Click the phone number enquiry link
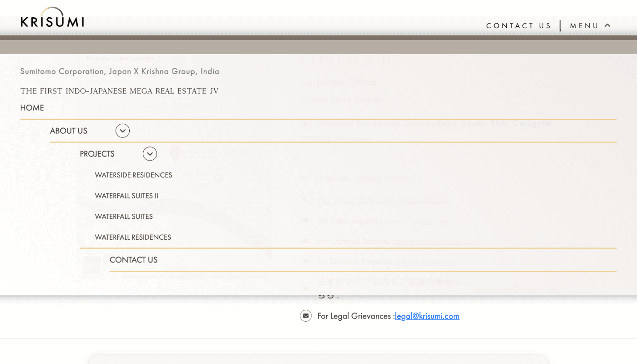 382,199
